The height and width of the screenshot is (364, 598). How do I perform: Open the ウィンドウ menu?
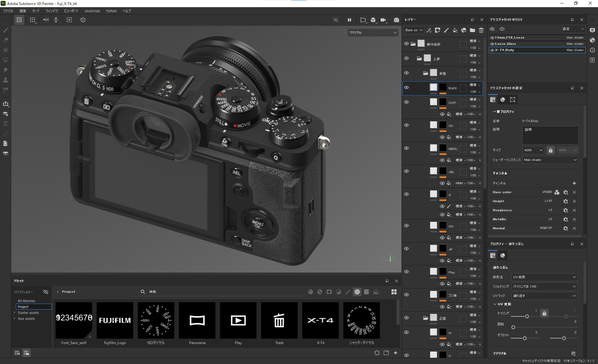(52, 11)
